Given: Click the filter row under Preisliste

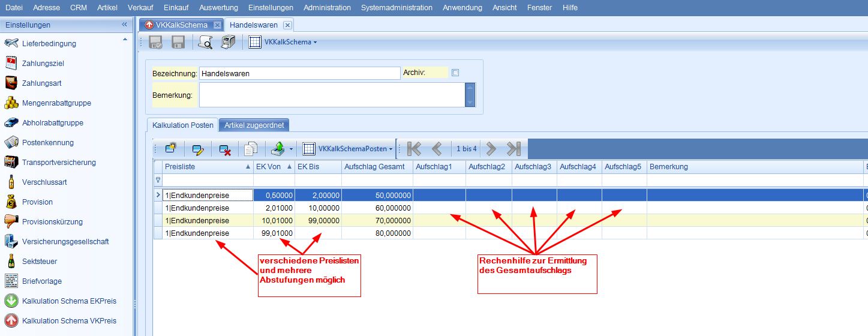Looking at the screenshot, I should coord(208,180).
